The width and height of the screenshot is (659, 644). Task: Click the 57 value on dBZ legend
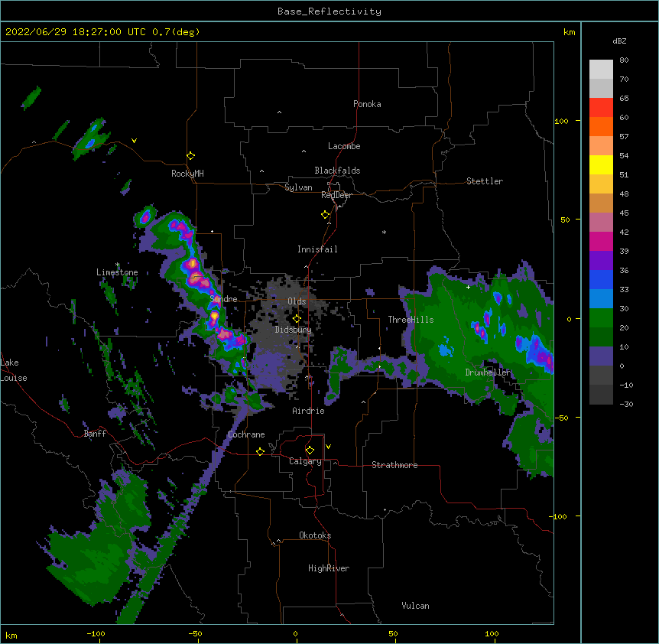[x=624, y=137]
